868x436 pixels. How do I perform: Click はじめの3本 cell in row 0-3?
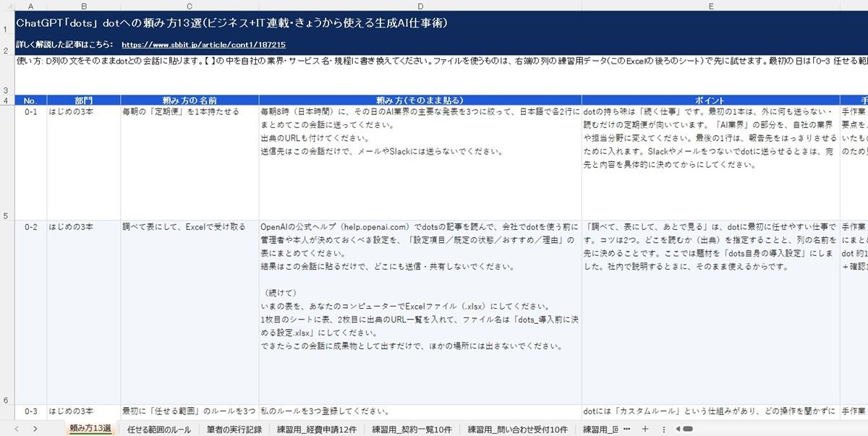(83, 411)
